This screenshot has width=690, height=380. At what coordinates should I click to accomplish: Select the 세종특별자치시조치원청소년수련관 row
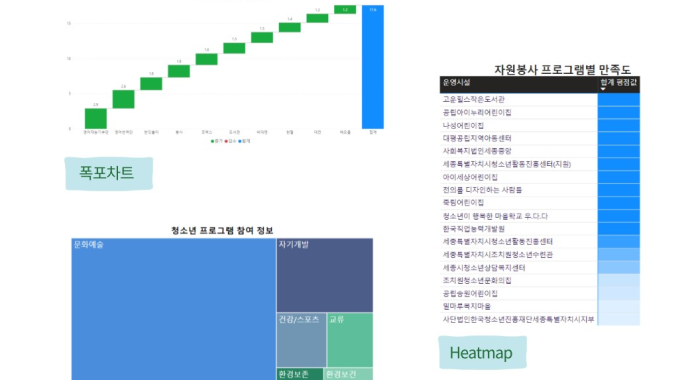540,255
